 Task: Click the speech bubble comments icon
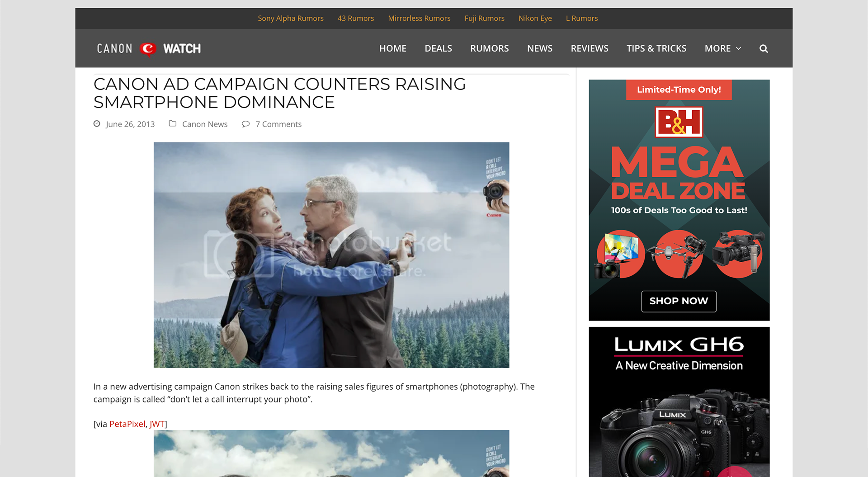click(245, 124)
